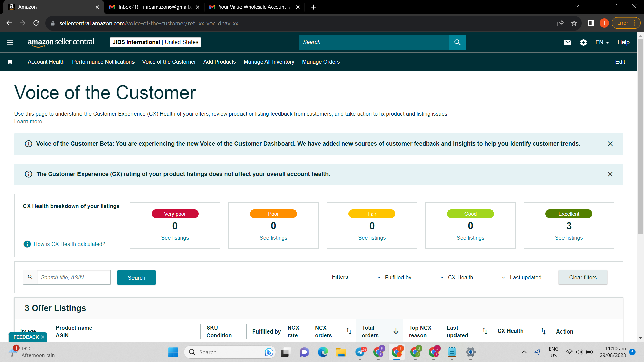
Task: Open the clock and date in system tray
Action: [x=613, y=352]
